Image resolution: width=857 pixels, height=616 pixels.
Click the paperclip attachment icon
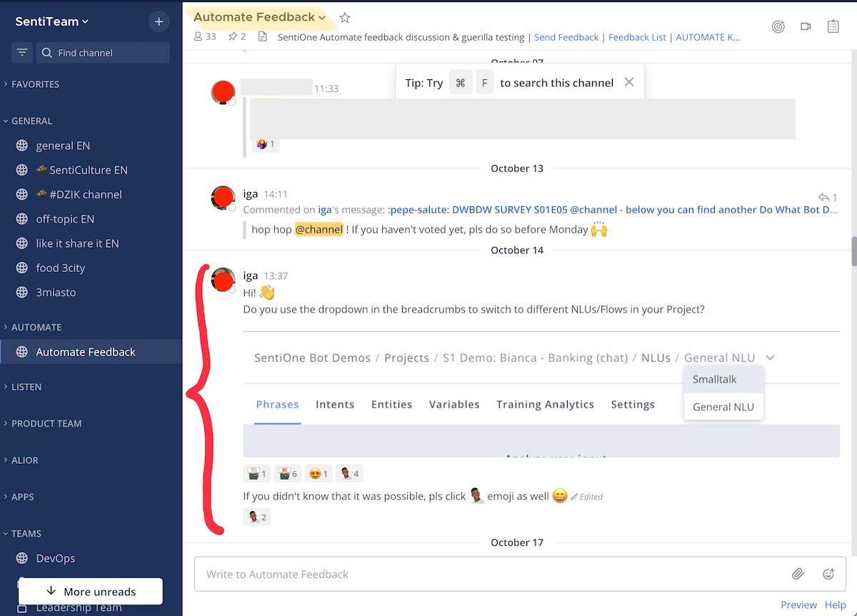[x=798, y=574]
